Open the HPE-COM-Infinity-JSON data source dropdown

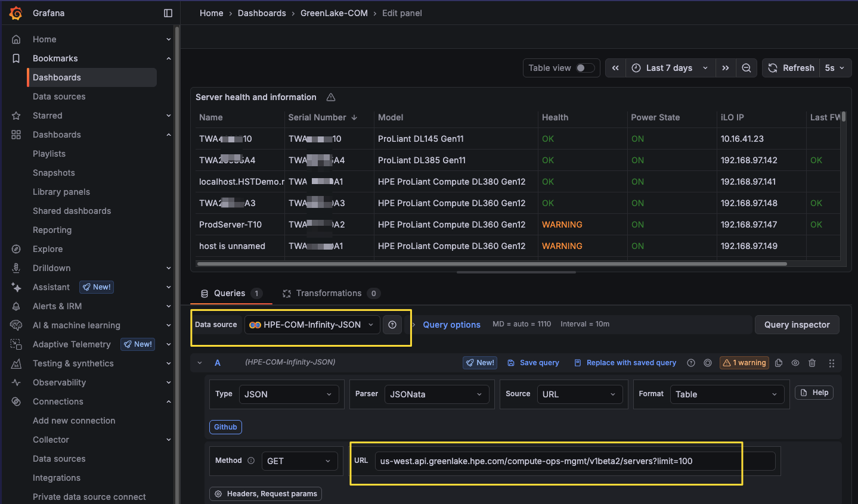pyautogui.click(x=312, y=325)
